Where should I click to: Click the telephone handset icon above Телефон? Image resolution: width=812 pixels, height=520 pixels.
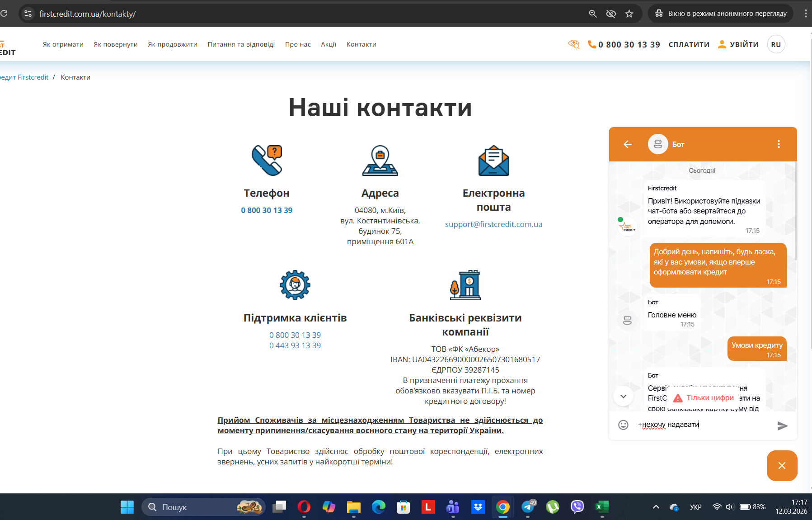267,161
